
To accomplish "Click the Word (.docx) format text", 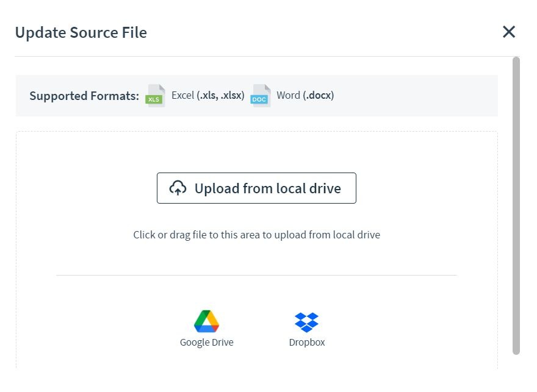I will coord(305,95).
